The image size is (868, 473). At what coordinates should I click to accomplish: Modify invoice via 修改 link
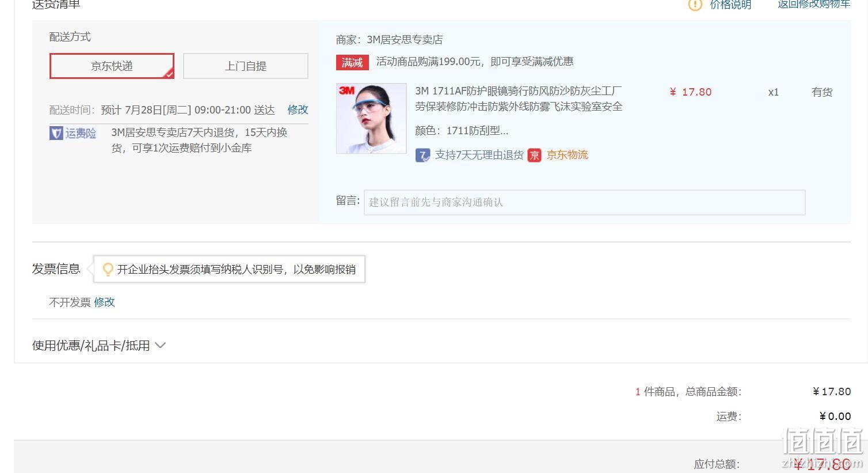click(x=104, y=302)
